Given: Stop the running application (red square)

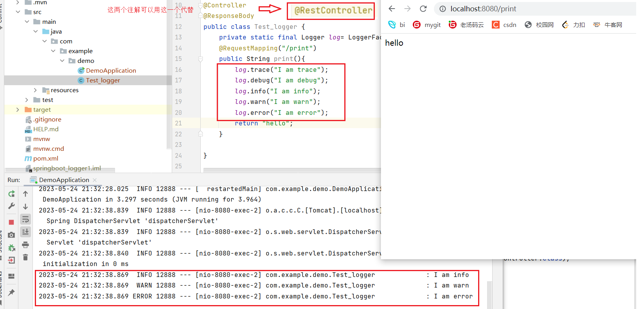Looking at the screenshot, I should [11, 222].
